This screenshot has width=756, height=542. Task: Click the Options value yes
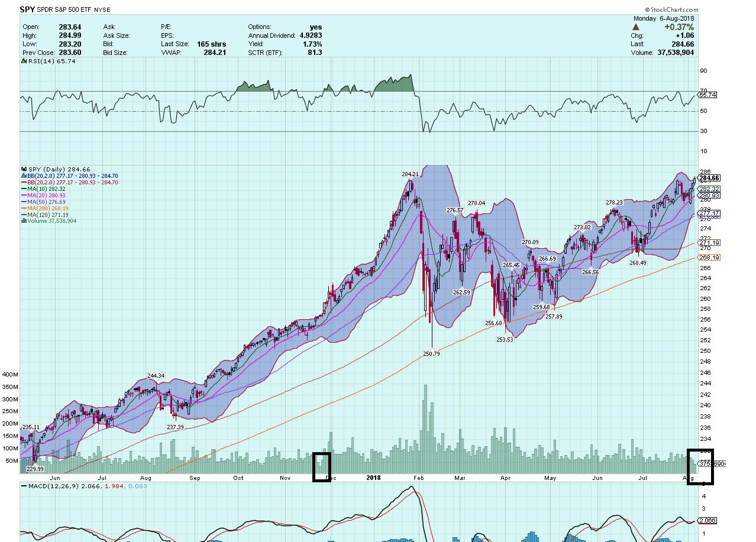click(316, 27)
